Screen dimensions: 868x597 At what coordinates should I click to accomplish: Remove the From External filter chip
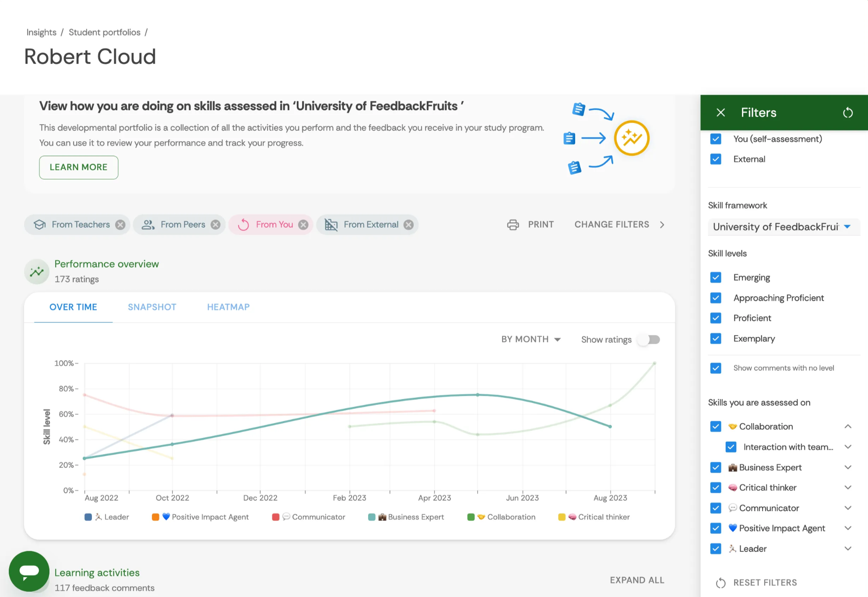click(408, 225)
